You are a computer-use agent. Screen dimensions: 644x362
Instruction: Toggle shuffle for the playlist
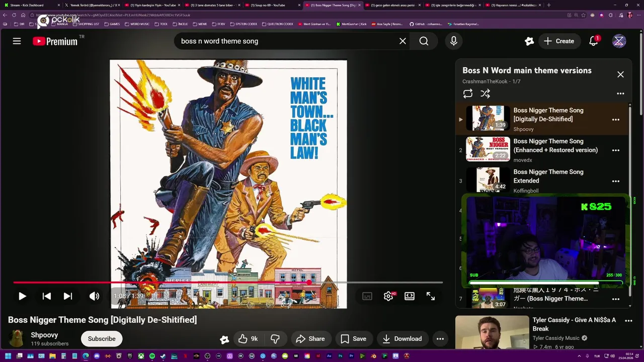pos(485,94)
